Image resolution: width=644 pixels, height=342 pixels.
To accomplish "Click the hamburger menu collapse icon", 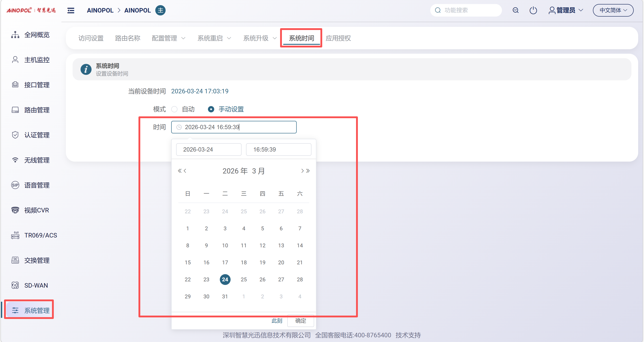I will [x=71, y=11].
